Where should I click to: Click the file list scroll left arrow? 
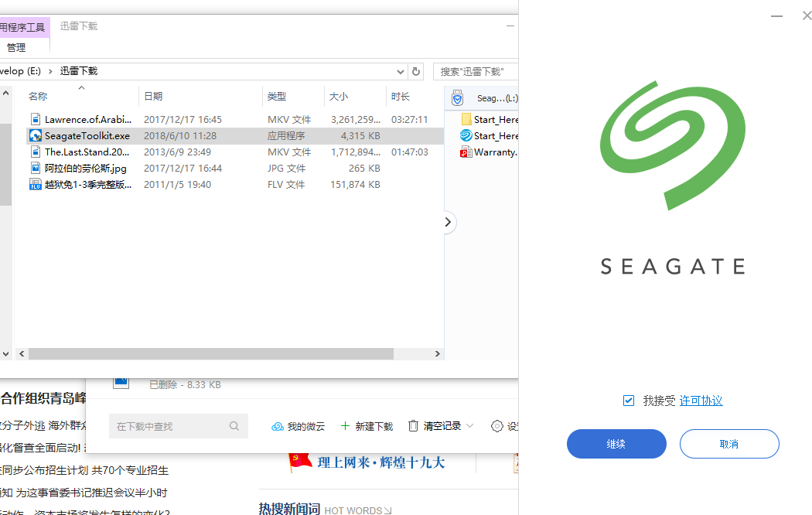pyautogui.click(x=22, y=354)
